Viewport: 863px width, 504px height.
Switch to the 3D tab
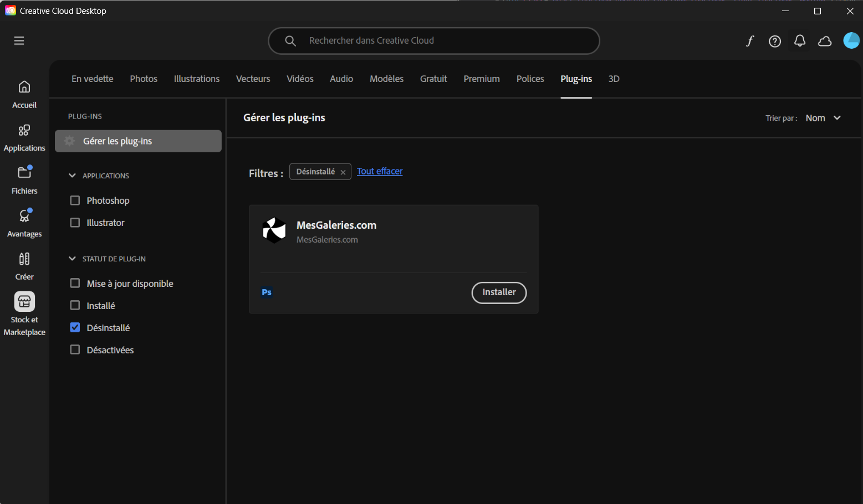coord(614,79)
